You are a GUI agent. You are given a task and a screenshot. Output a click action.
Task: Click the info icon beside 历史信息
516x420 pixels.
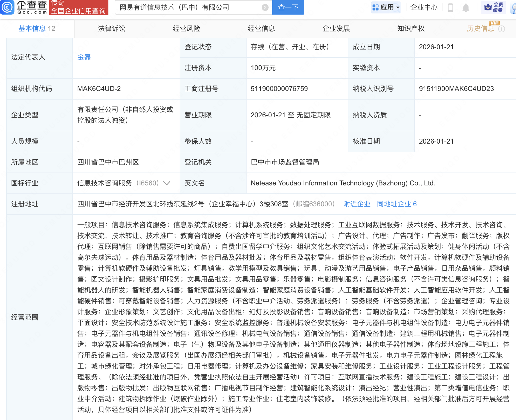[502, 29]
